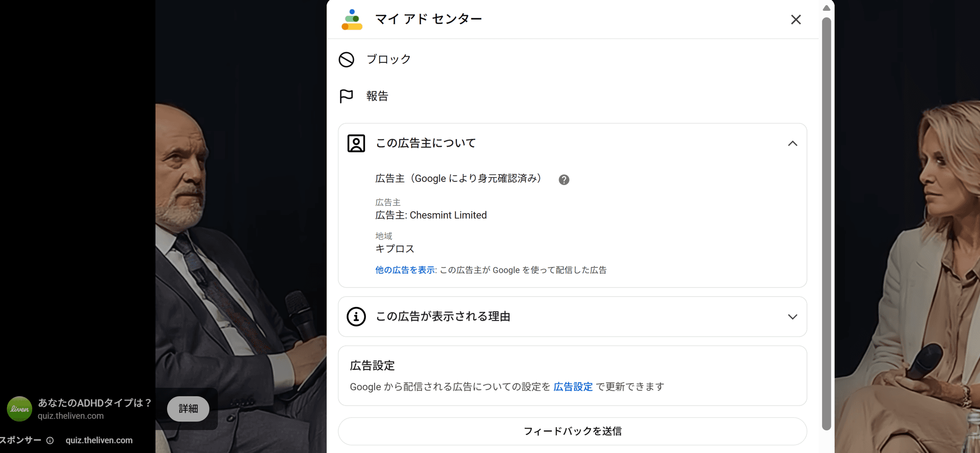Image resolution: width=980 pixels, height=453 pixels.
Task: Click the info icon next to スポンサー
Action: [50, 441]
